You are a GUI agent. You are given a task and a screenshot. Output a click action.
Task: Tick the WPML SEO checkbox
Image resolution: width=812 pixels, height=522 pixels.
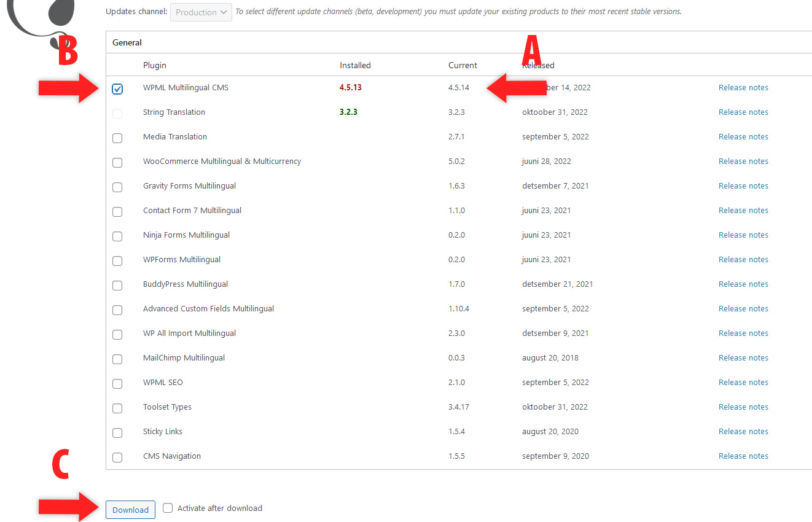[117, 384]
